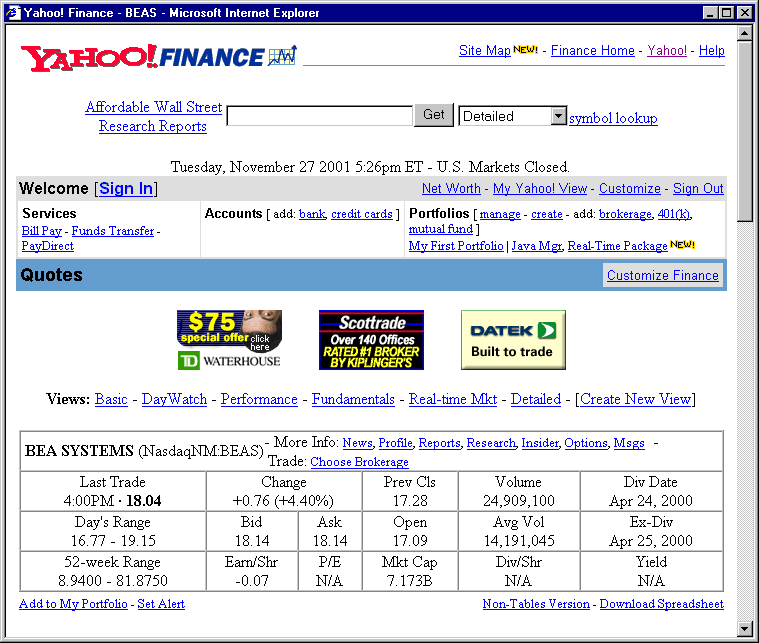Image resolution: width=759 pixels, height=643 pixels.
Task: Click the Volume value 24,909,100
Action: click(x=519, y=501)
